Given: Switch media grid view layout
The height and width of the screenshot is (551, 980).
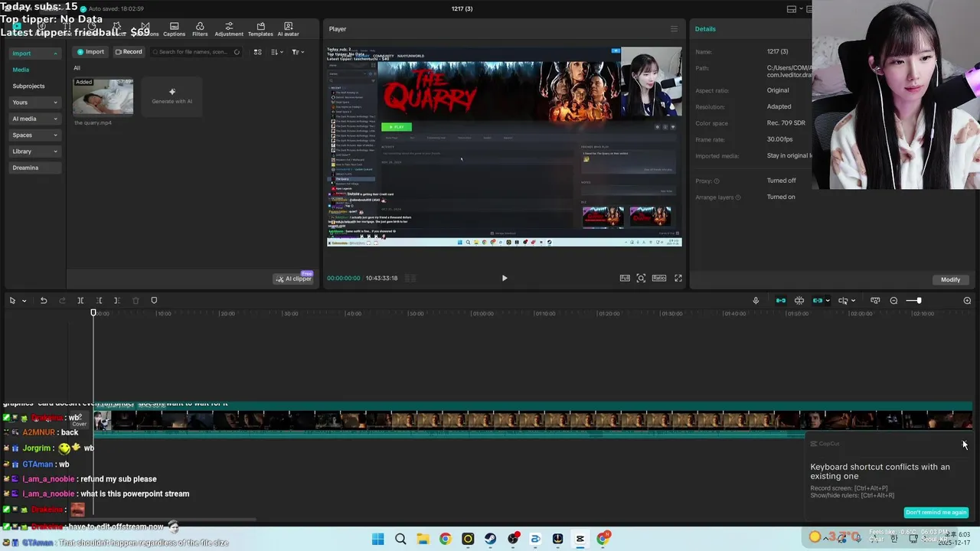Looking at the screenshot, I should pos(257,52).
